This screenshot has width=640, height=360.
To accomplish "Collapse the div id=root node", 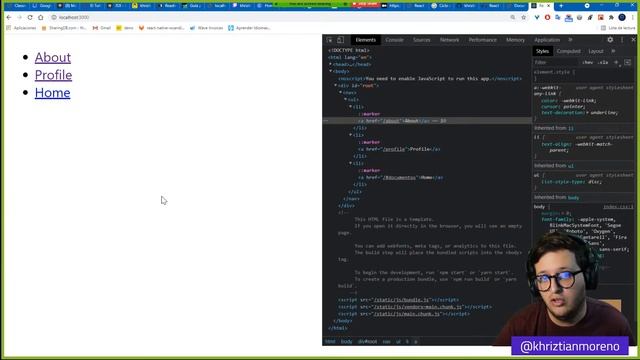I will (336, 86).
